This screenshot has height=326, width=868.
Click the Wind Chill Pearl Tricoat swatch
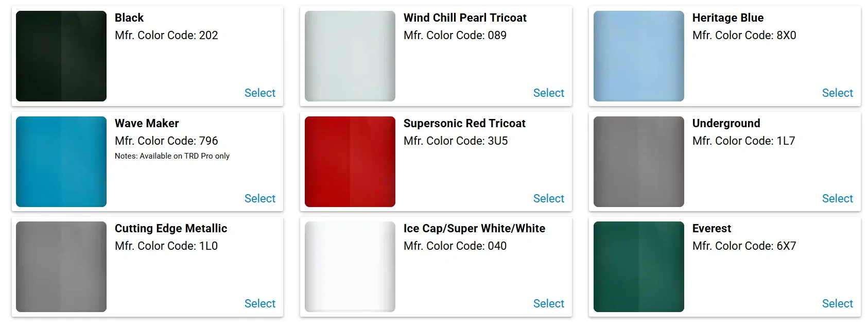pyautogui.click(x=350, y=56)
